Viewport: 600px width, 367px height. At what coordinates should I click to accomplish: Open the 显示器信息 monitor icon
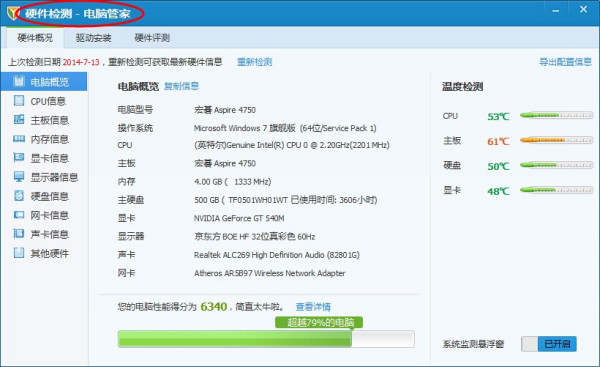pos(19,176)
